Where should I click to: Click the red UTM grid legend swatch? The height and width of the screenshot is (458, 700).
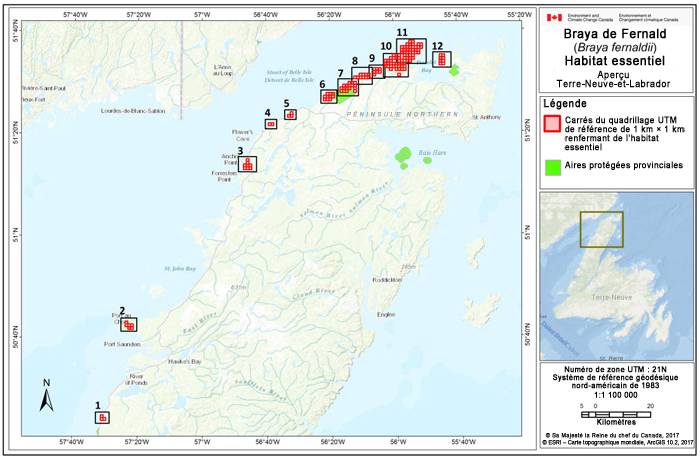point(553,125)
